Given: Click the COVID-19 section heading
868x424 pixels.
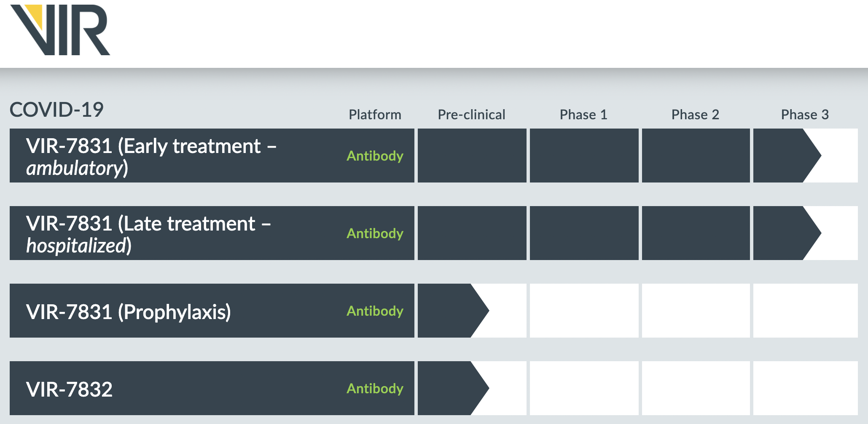Looking at the screenshot, I should 56,110.
